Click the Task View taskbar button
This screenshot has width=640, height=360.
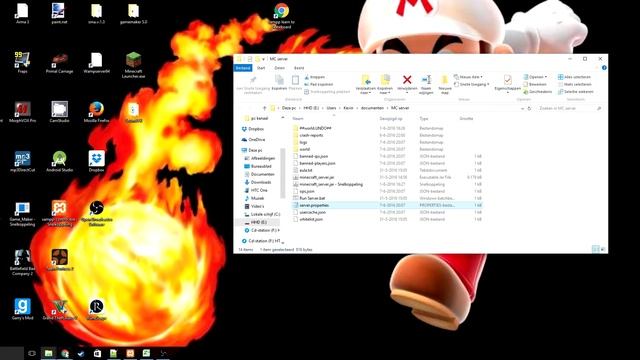pos(32,353)
